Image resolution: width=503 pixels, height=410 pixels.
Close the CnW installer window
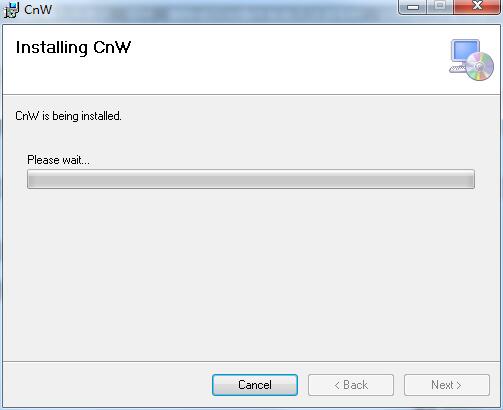477,7
